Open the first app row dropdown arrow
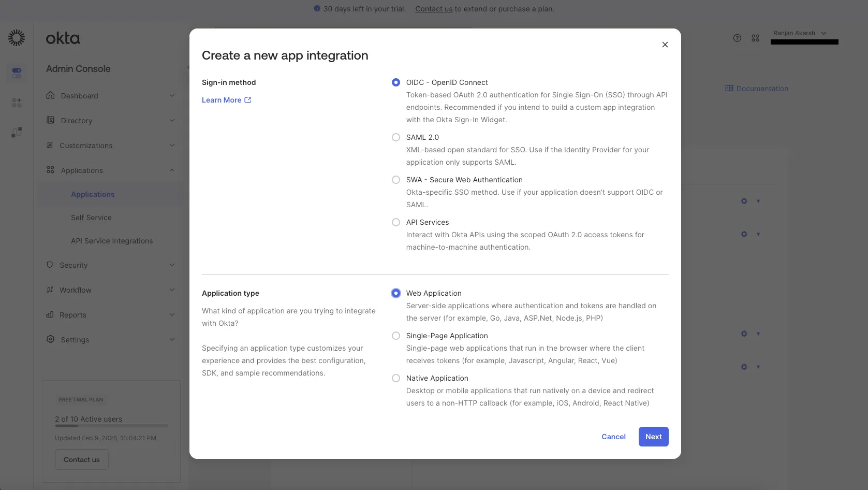Screen dimensions: 868x490 [758, 201]
